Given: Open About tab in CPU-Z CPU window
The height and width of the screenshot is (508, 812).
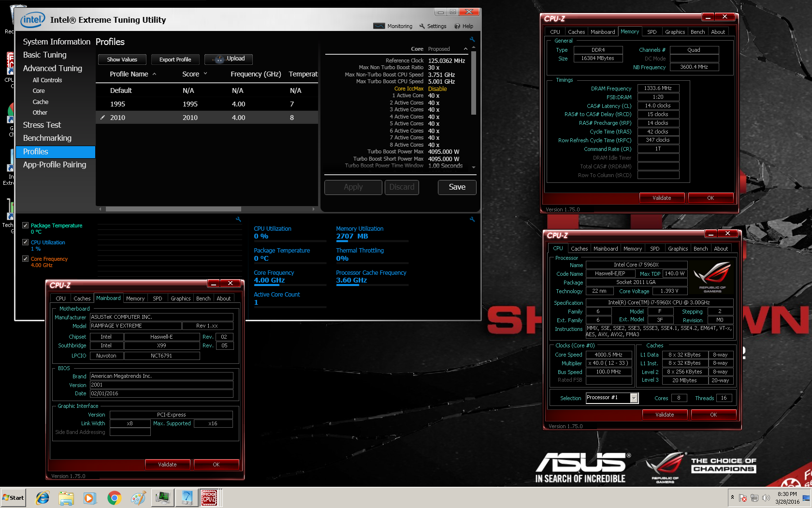Looking at the screenshot, I should [x=721, y=249].
